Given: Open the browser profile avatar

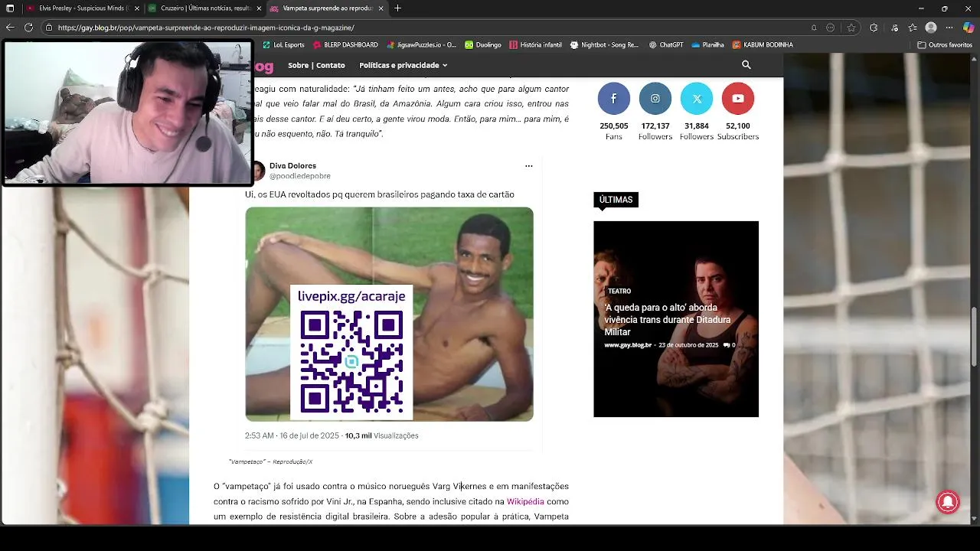Looking at the screenshot, I should [931, 28].
